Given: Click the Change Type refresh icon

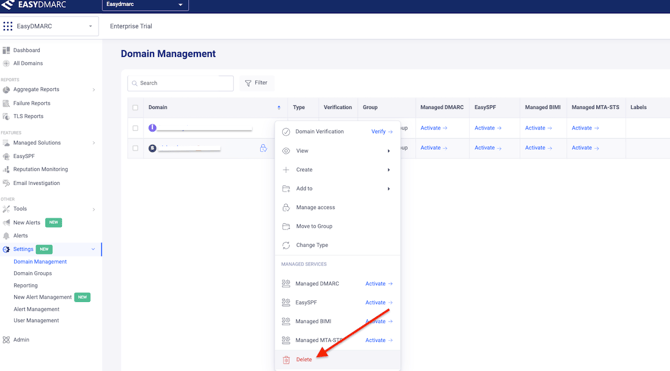Looking at the screenshot, I should [286, 245].
